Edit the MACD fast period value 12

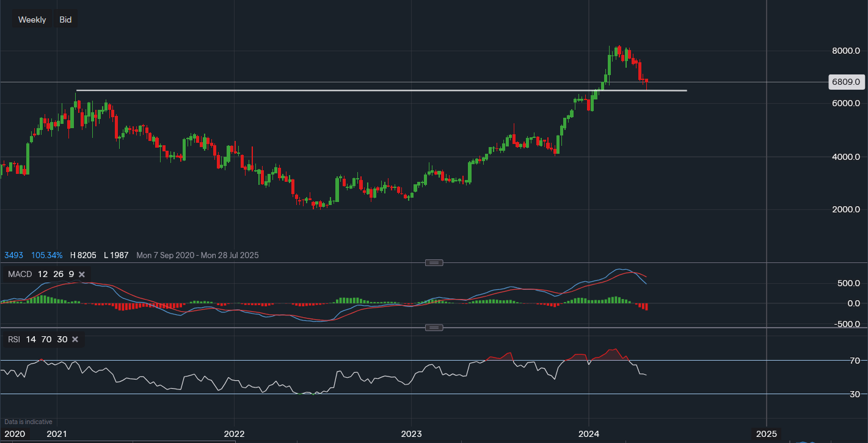coord(43,275)
